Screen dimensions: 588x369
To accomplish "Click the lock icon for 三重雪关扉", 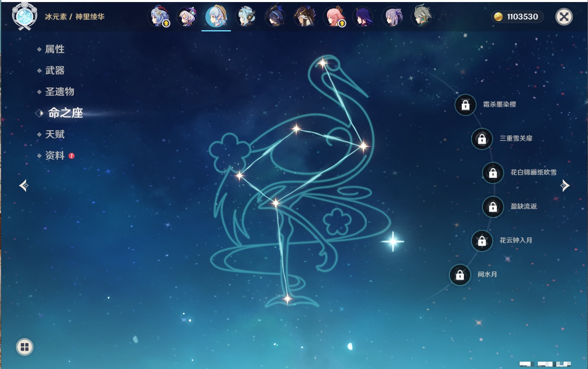I will 482,139.
